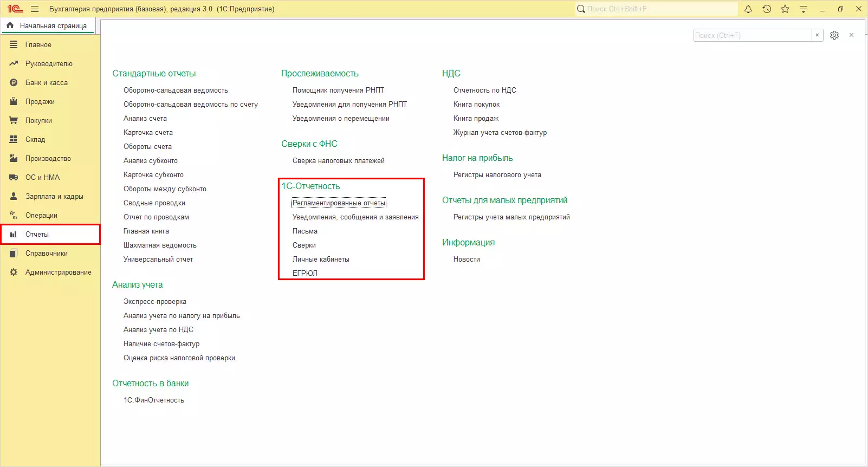Open Уведомления для получения РНПТ
The image size is (868, 467).
pyautogui.click(x=349, y=104)
